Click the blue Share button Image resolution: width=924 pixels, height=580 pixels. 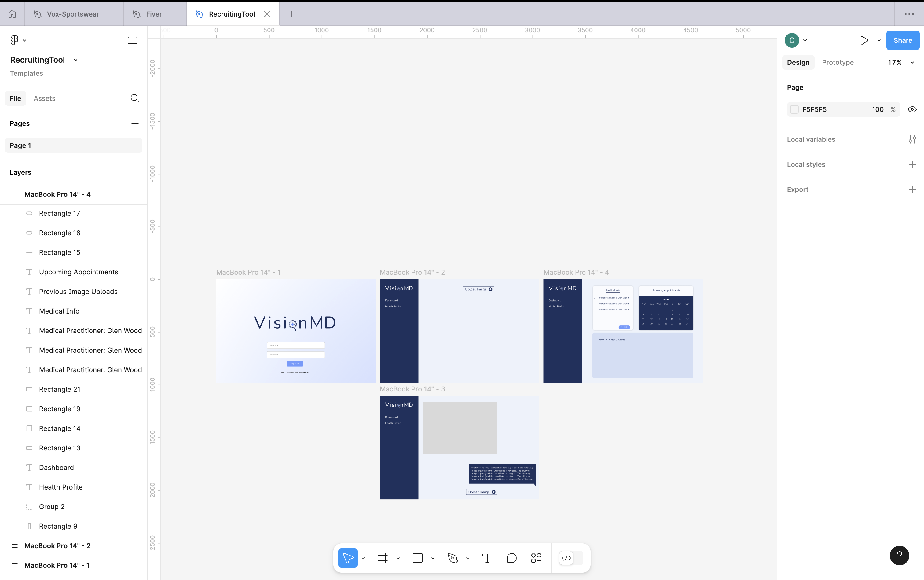[x=903, y=40]
